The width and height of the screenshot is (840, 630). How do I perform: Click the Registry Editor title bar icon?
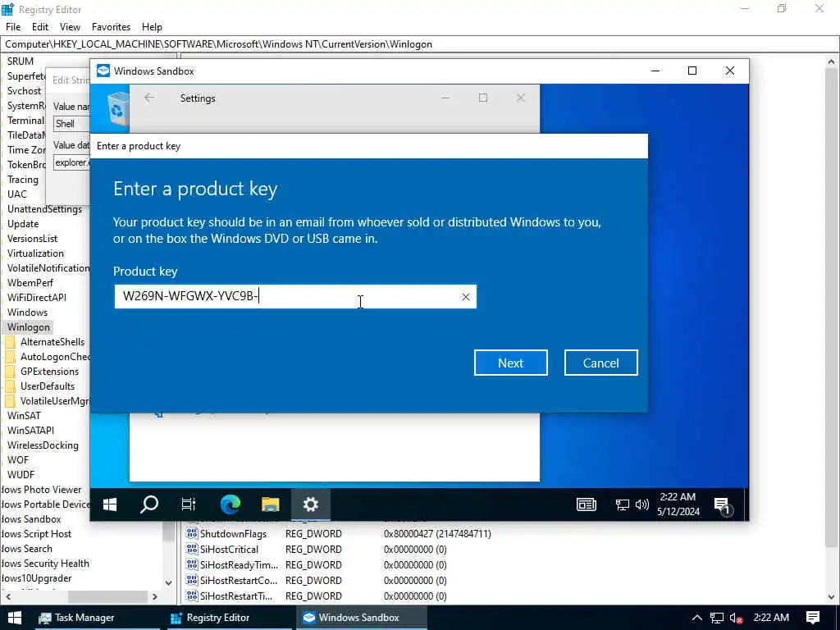click(x=7, y=9)
